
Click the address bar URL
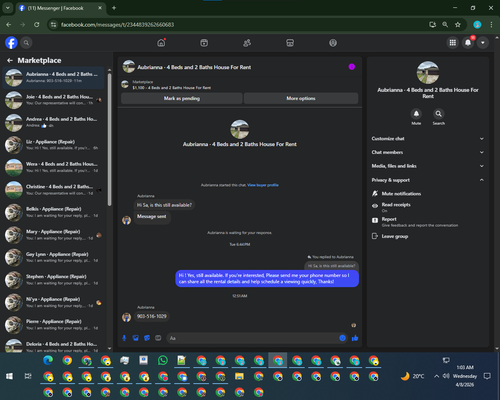click(117, 25)
